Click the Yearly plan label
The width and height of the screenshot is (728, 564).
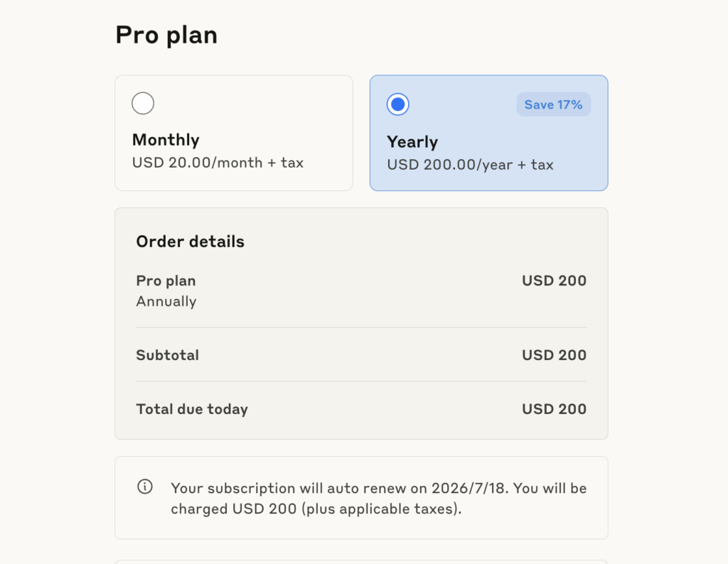click(x=412, y=141)
